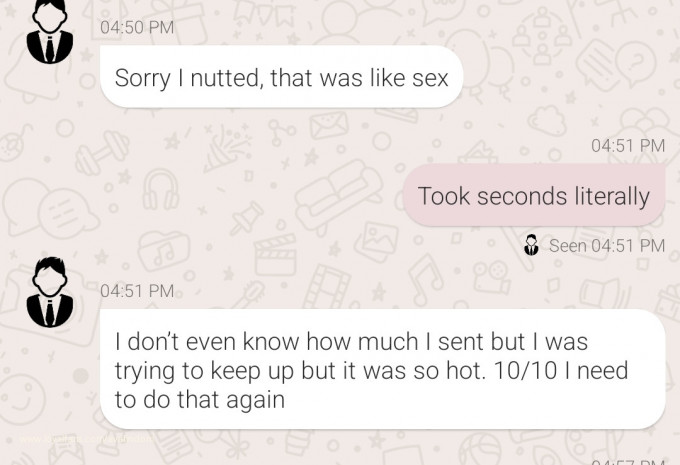Click the "Seen 04:51 PM" read receipt text
Image resolution: width=680 pixels, height=465 pixels.
(606, 245)
